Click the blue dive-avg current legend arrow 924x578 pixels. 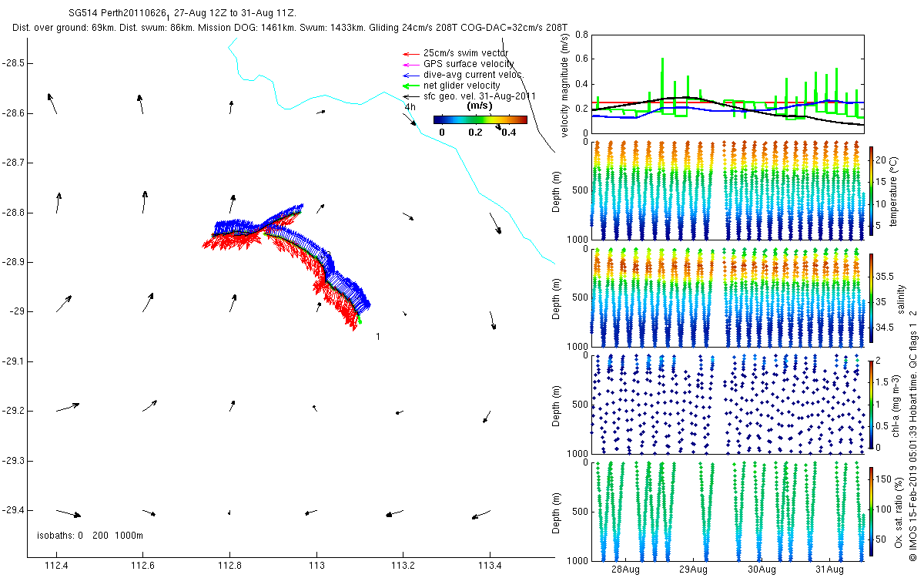click(412, 75)
